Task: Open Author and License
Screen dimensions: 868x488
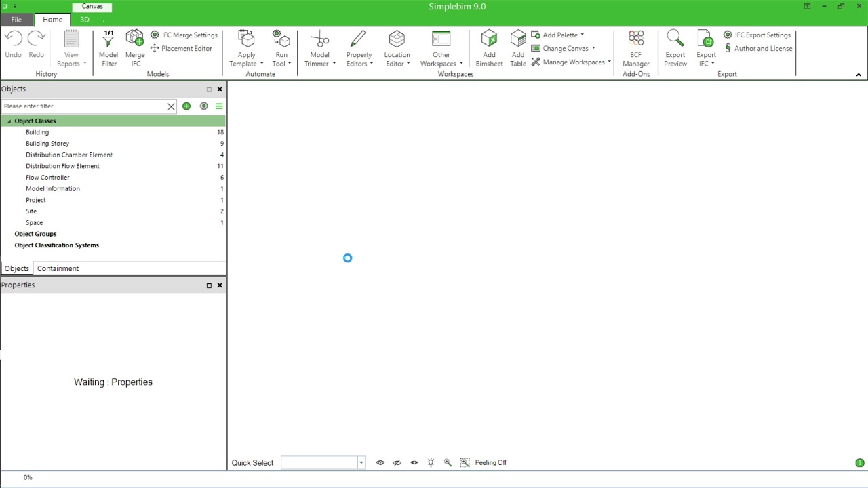Action: 757,48
